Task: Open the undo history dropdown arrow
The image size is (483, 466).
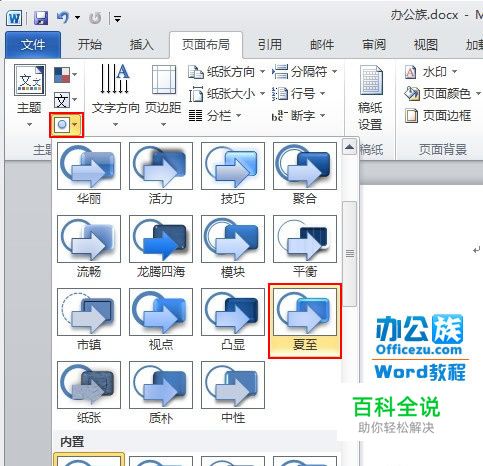Action: [x=77, y=18]
